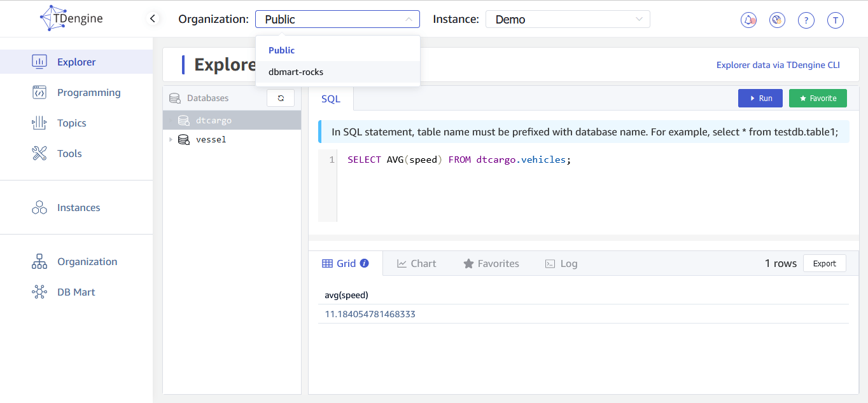This screenshot has width=868, height=403.
Task: Switch to the Chart tab
Action: (x=417, y=263)
